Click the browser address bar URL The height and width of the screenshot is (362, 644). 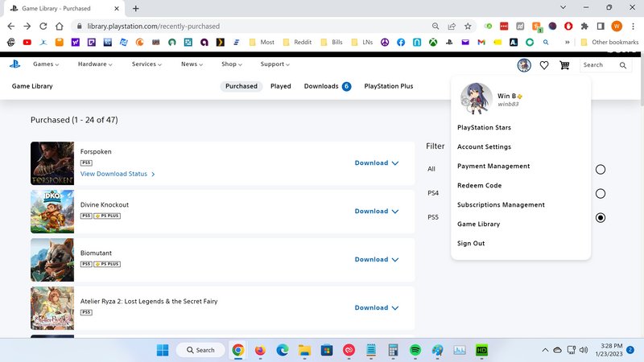[153, 27]
